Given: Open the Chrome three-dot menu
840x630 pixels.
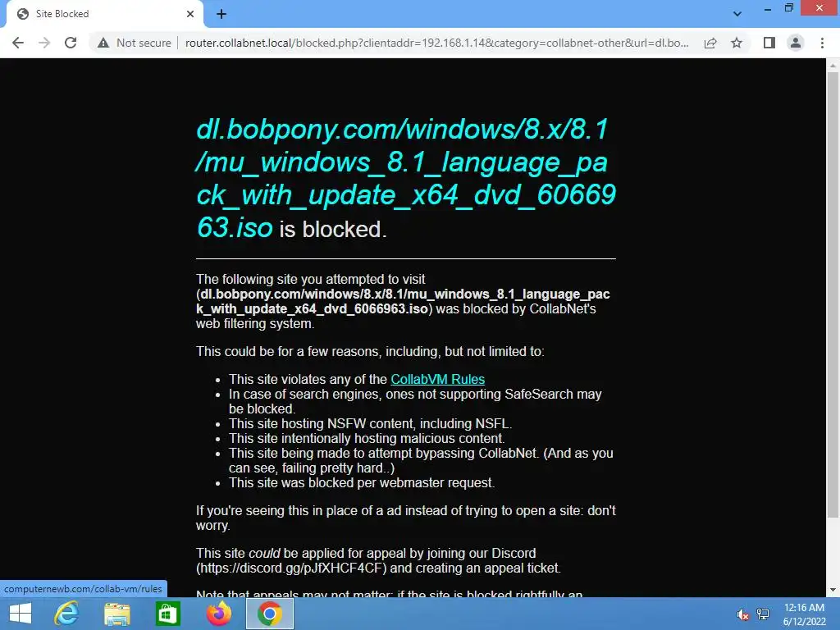Looking at the screenshot, I should pos(822,43).
